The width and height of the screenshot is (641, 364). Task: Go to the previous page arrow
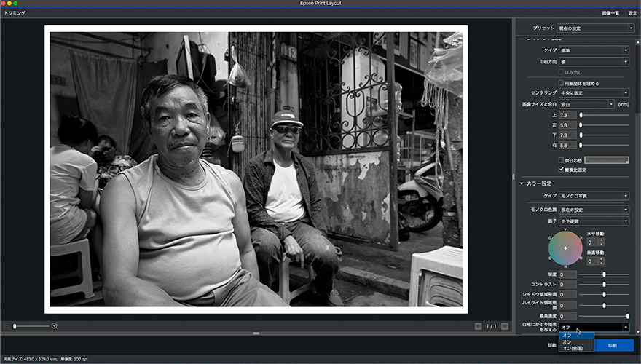[x=478, y=326]
